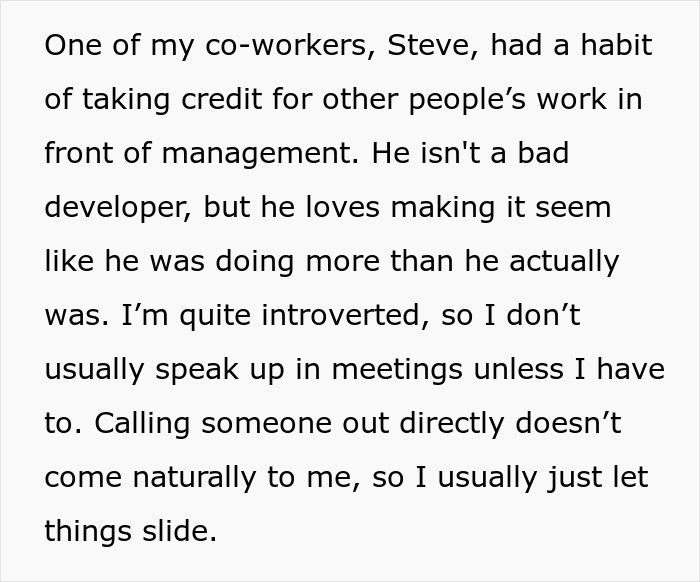This screenshot has width=700, height=582.
Task: Click the word "bad"
Action: (x=546, y=154)
